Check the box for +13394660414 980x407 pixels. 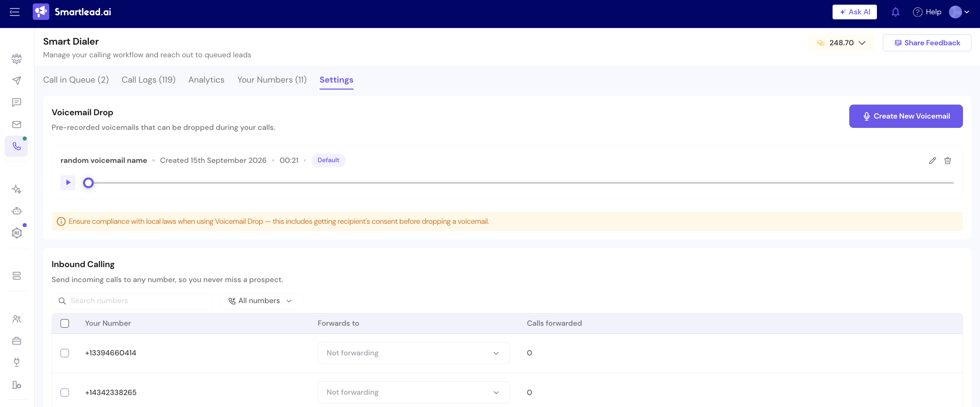pyautogui.click(x=65, y=353)
